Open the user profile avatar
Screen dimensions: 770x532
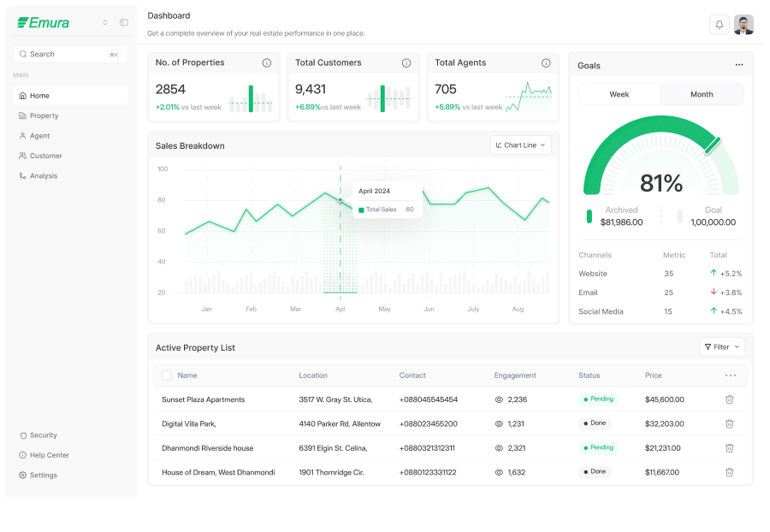[x=743, y=25]
